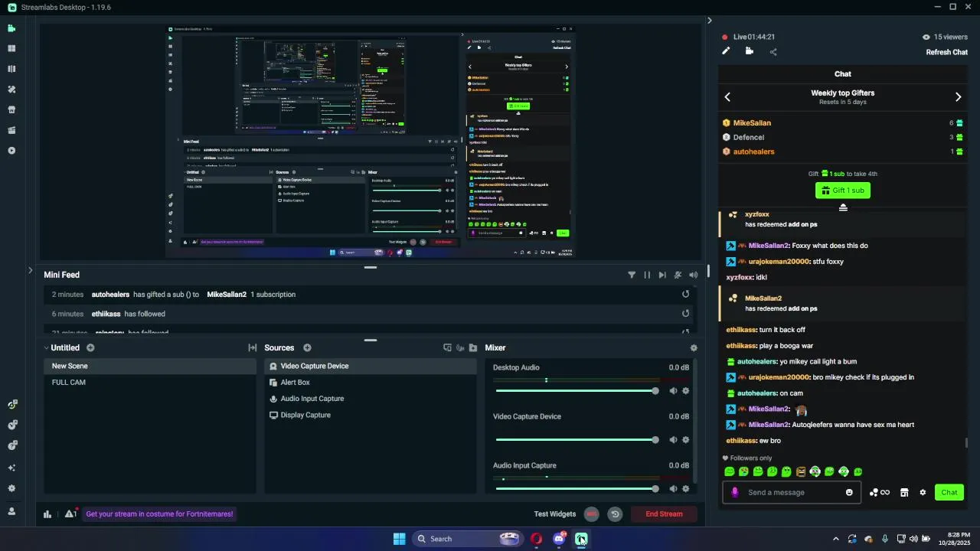Screen dimensions: 980x551
Task: Click the camera icon under Live timer
Action: click(x=750, y=51)
